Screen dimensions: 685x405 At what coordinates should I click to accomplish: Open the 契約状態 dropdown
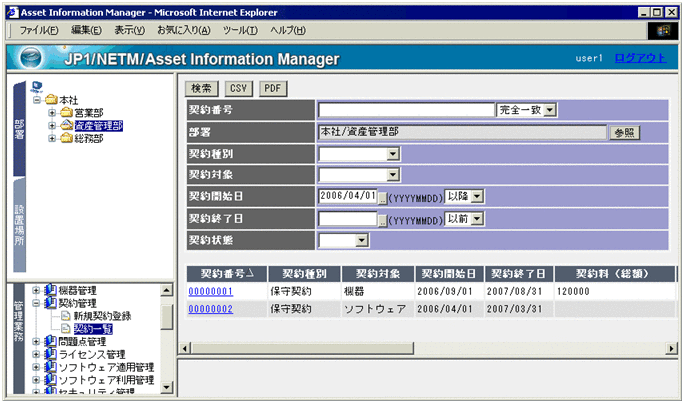tap(362, 240)
